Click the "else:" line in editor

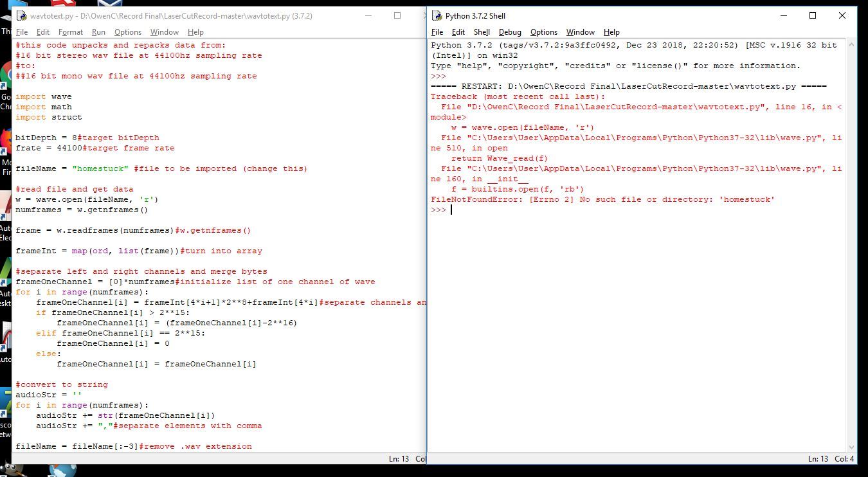pyautogui.click(x=49, y=354)
